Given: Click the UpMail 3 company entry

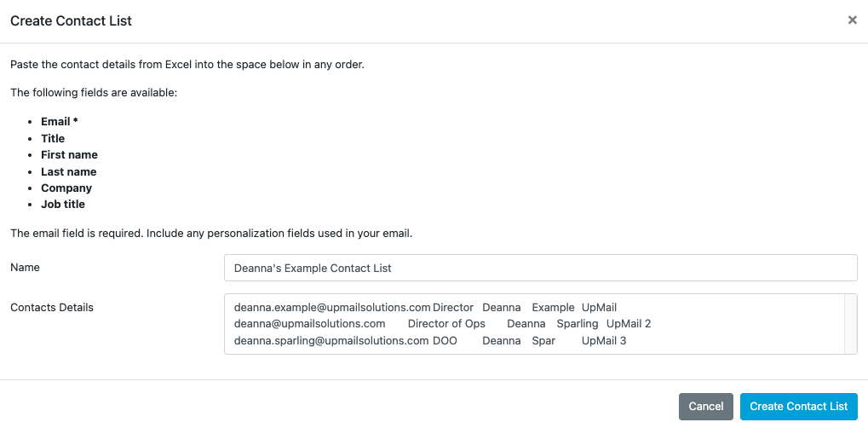Looking at the screenshot, I should tap(604, 341).
